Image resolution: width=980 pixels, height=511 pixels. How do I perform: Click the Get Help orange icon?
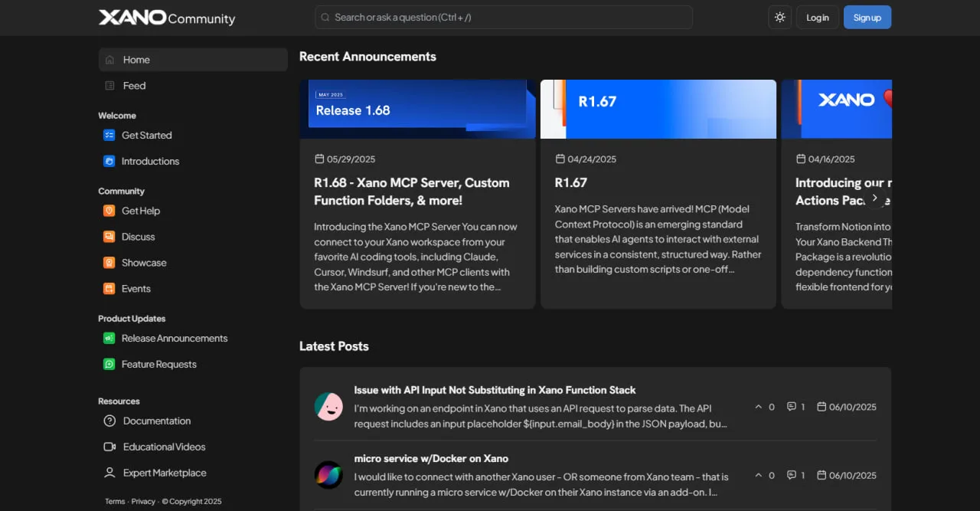[109, 211]
